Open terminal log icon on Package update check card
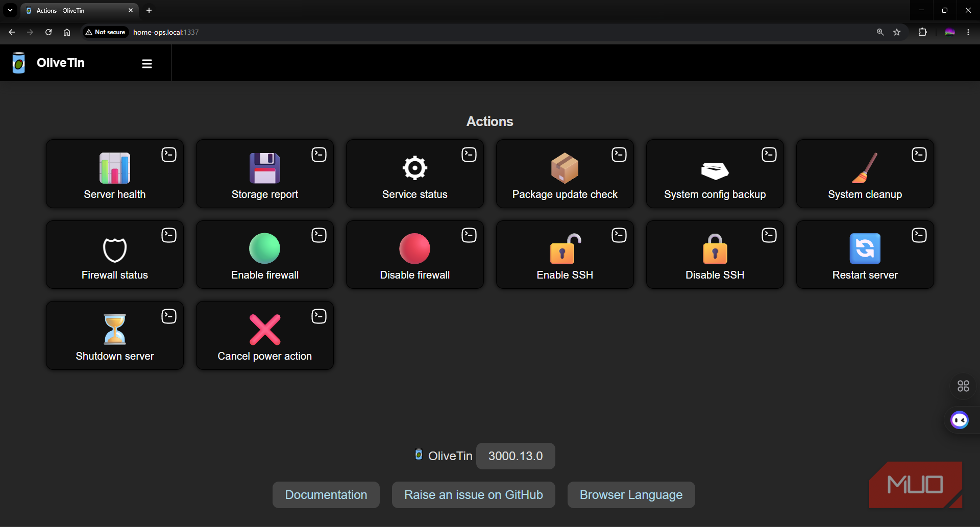 [619, 154]
